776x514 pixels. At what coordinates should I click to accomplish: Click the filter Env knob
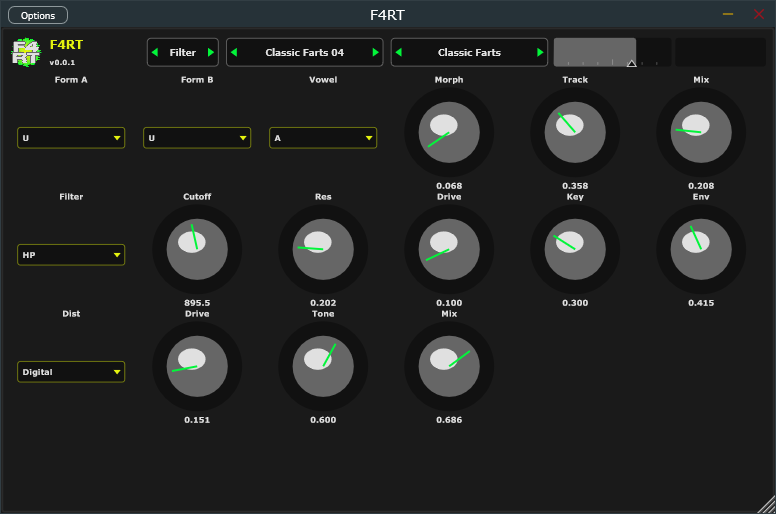701,249
